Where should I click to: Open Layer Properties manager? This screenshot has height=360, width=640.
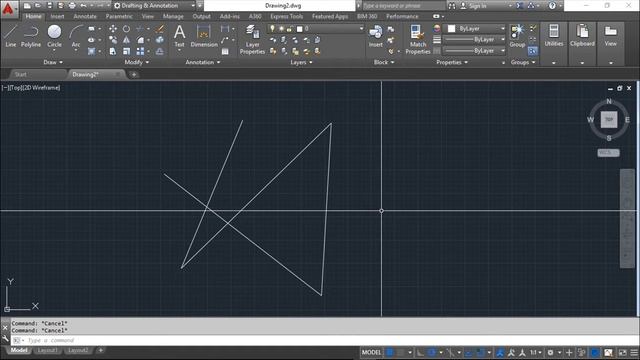pos(252,39)
